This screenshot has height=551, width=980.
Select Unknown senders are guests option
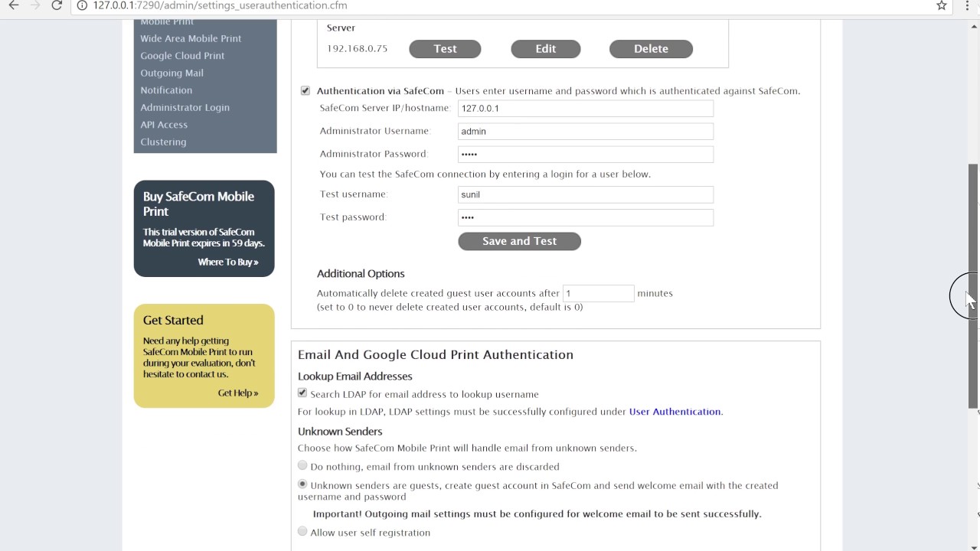[x=302, y=484]
